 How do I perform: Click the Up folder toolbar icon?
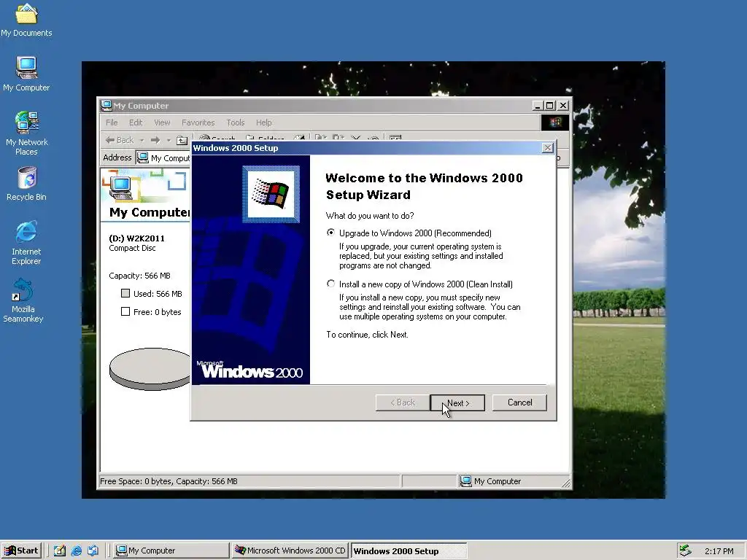coord(182,140)
